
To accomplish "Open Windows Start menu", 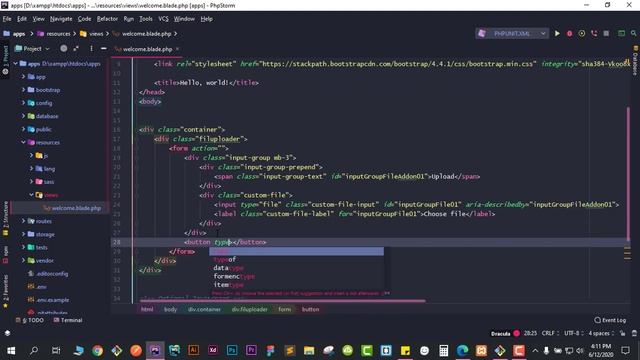I will (x=11, y=351).
